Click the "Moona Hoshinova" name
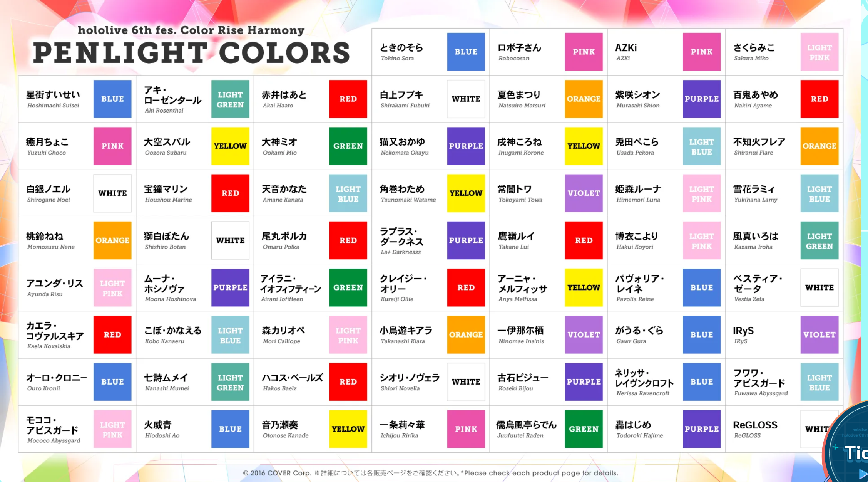 point(171,299)
